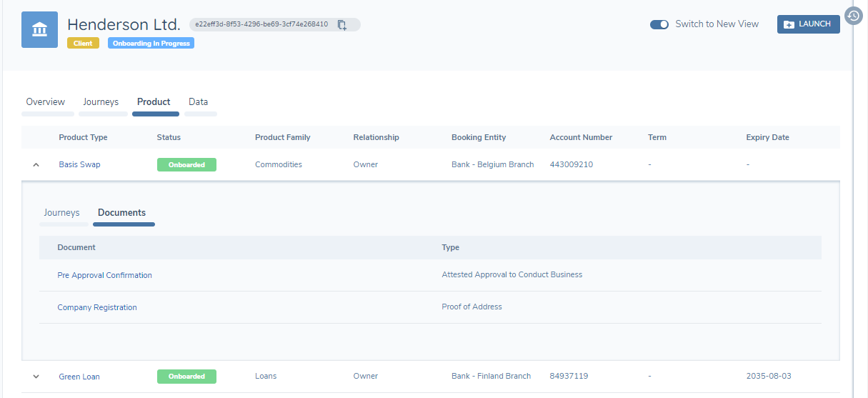
Task: Copy the entity ID to clipboard
Action: 342,25
